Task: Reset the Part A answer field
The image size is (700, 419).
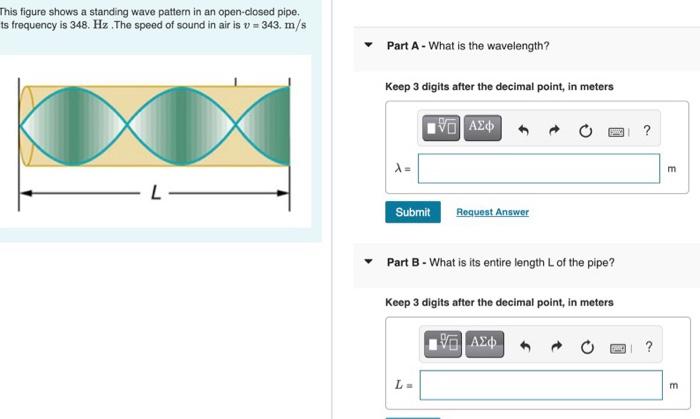Action: pos(585,131)
